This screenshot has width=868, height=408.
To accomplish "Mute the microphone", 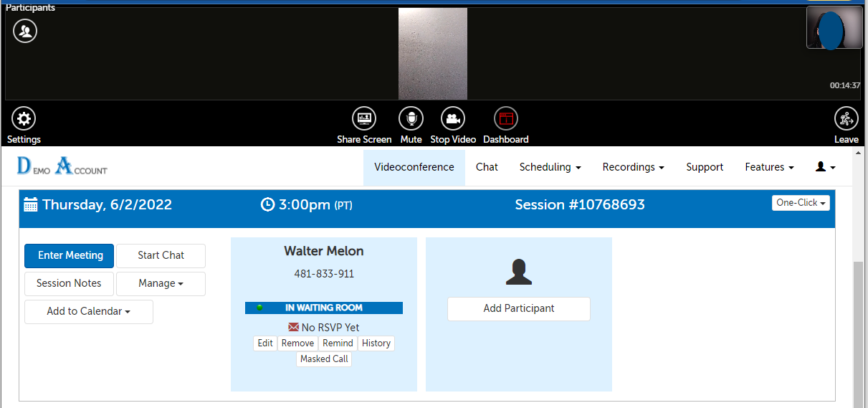I will (x=411, y=119).
